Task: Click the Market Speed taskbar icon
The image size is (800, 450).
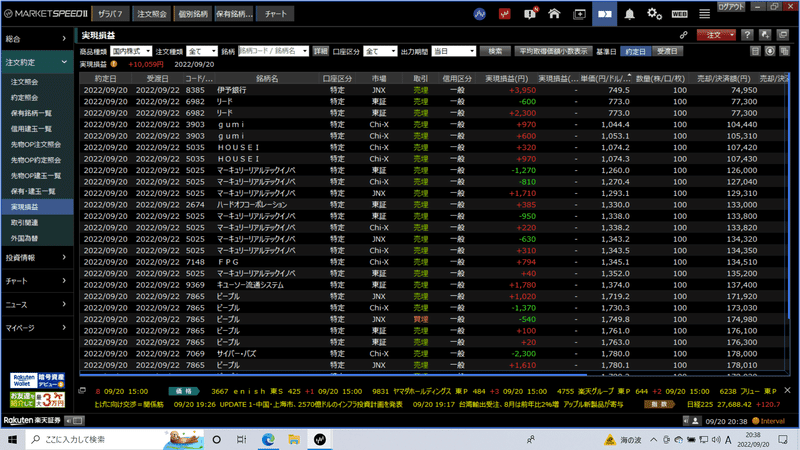Action: point(320,439)
